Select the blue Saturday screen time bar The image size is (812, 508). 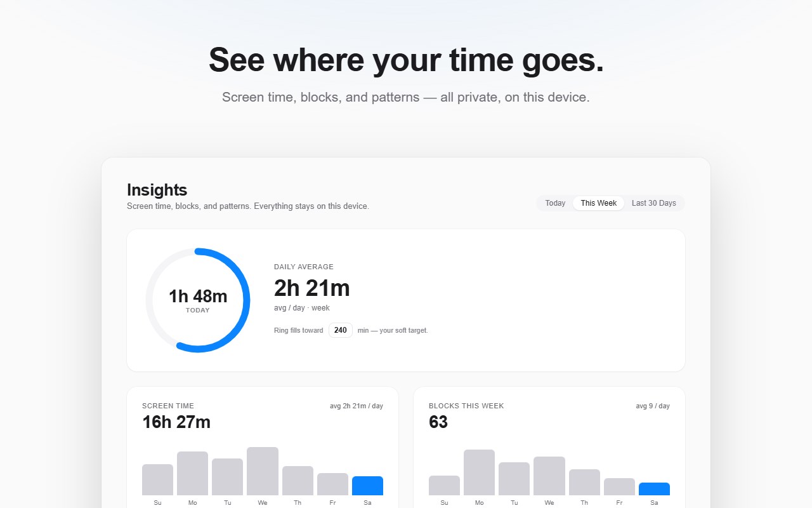point(368,486)
